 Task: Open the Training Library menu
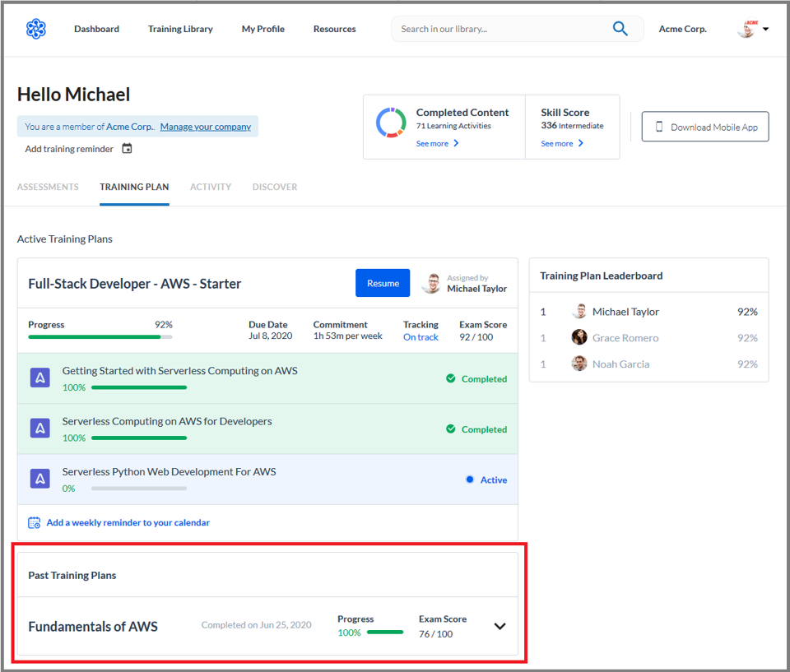click(x=180, y=29)
